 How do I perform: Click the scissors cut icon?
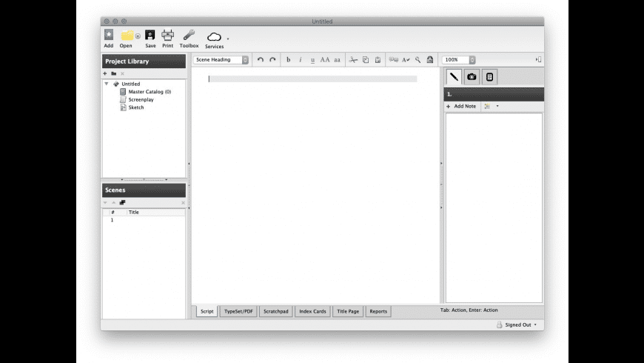click(x=353, y=60)
